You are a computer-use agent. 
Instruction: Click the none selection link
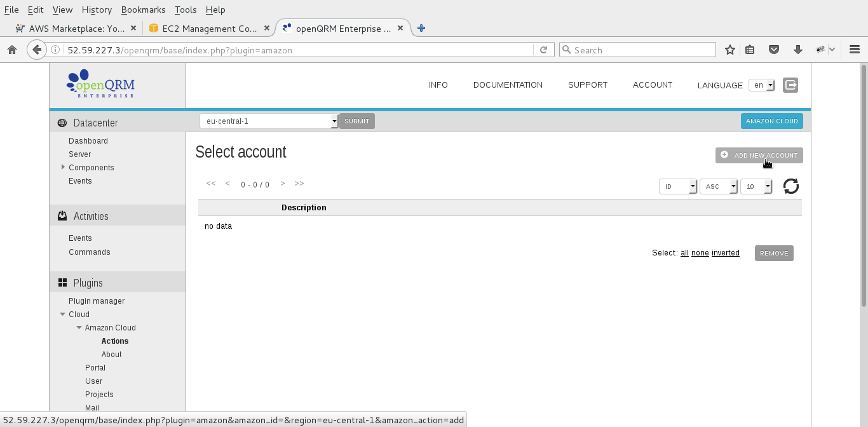point(700,253)
